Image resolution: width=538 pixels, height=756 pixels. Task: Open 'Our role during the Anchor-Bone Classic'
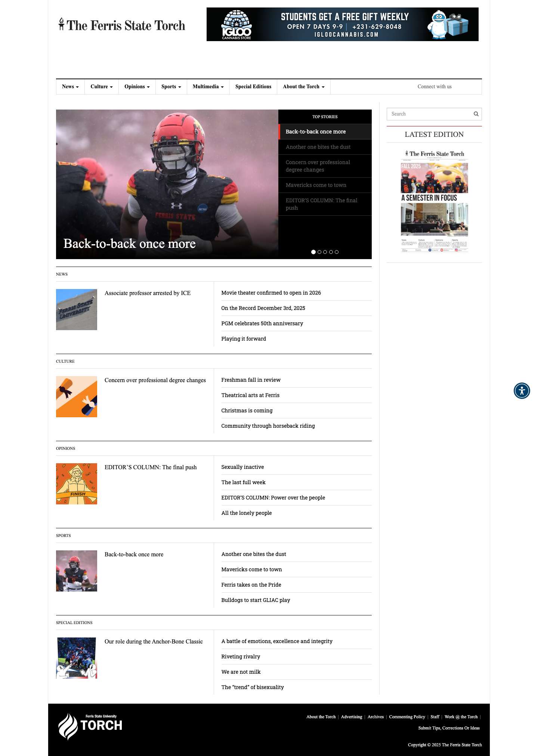[x=154, y=642]
